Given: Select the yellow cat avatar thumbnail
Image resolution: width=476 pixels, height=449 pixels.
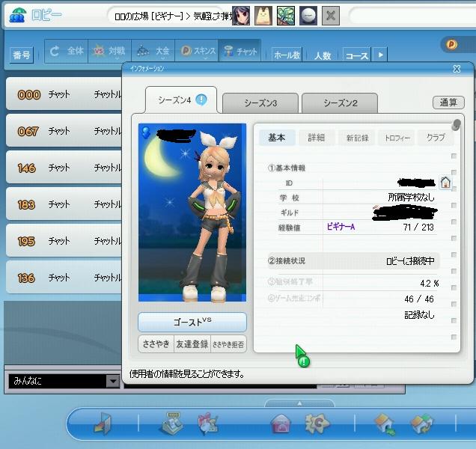Looking at the screenshot, I should click(x=263, y=16).
